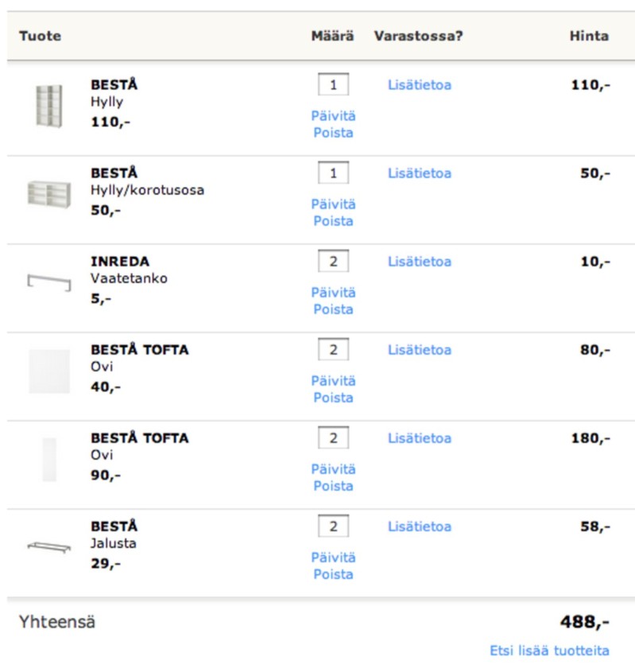Screen dimensions: 635x672
Task: Select the quantity field for BESTÅ Hylly
Action: coord(333,84)
